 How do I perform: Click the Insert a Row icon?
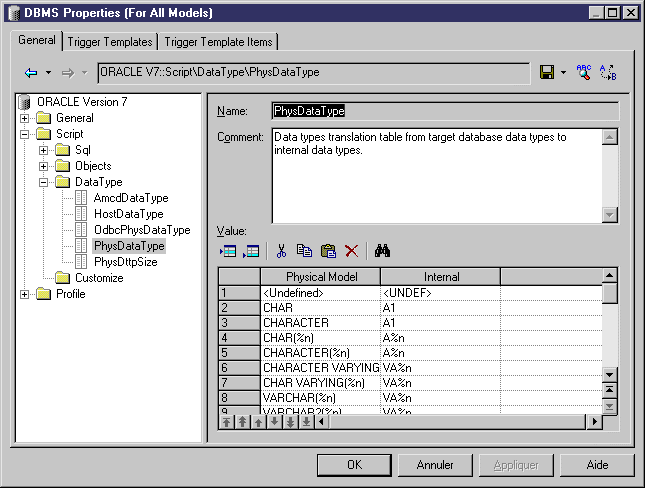pos(227,251)
